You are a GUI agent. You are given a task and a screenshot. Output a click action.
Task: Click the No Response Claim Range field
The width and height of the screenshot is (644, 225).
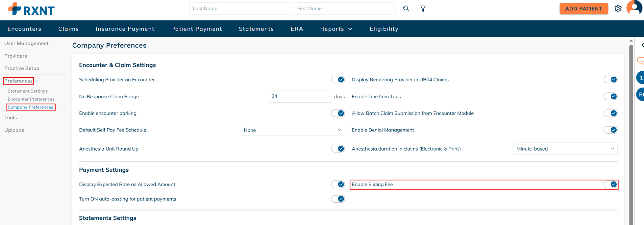pos(300,96)
